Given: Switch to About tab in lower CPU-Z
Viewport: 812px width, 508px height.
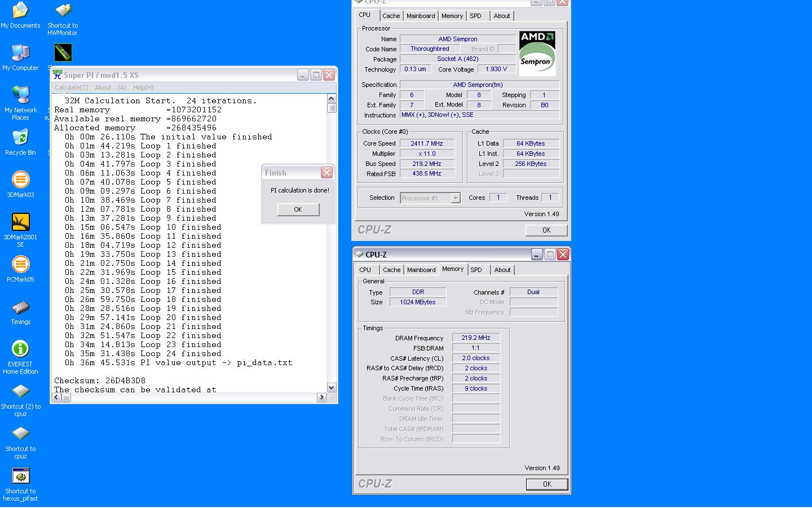Looking at the screenshot, I should tap(502, 270).
